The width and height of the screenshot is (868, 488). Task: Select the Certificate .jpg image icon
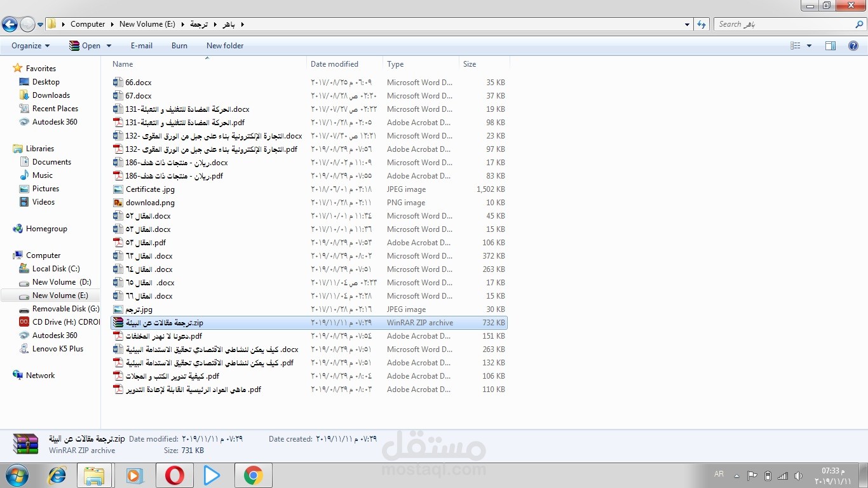click(x=118, y=189)
